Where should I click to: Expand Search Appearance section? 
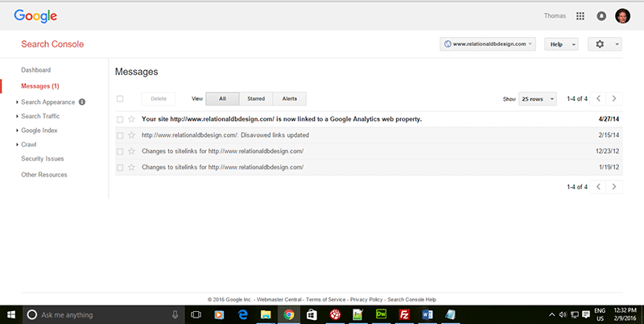tap(48, 102)
